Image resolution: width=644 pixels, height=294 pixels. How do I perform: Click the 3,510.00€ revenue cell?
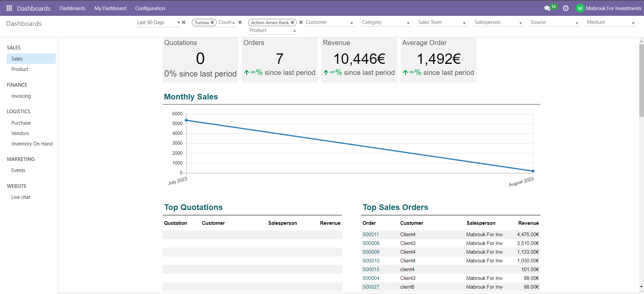pos(528,243)
